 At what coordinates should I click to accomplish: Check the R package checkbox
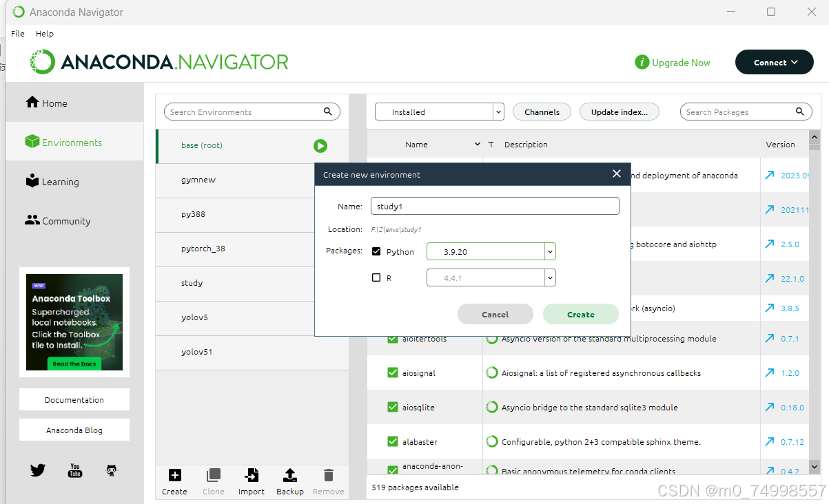376,277
